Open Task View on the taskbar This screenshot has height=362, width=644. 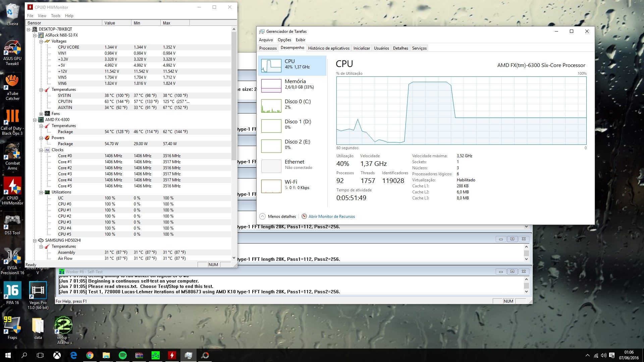pyautogui.click(x=40, y=355)
